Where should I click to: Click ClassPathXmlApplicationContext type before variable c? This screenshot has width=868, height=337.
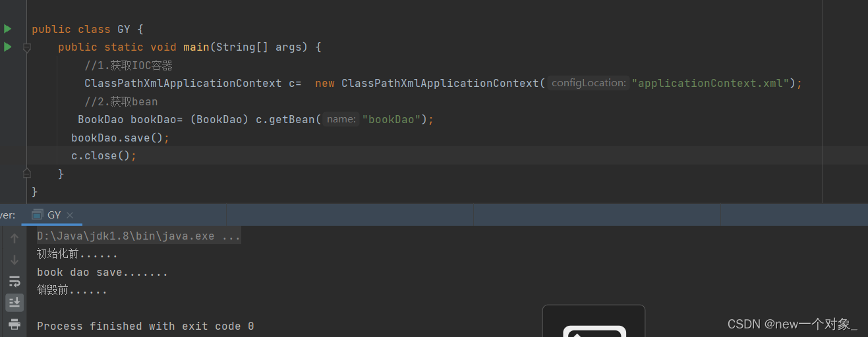pos(183,83)
